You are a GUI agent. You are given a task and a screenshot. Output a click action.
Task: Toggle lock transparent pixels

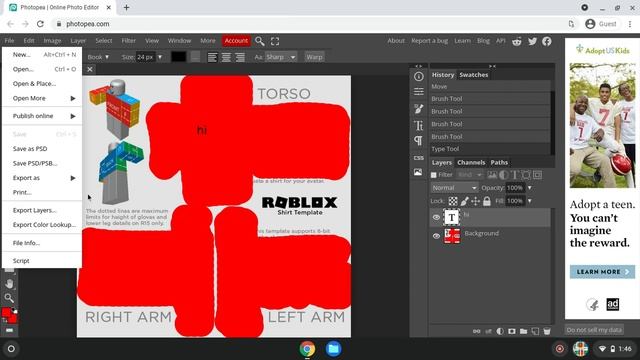click(453, 201)
